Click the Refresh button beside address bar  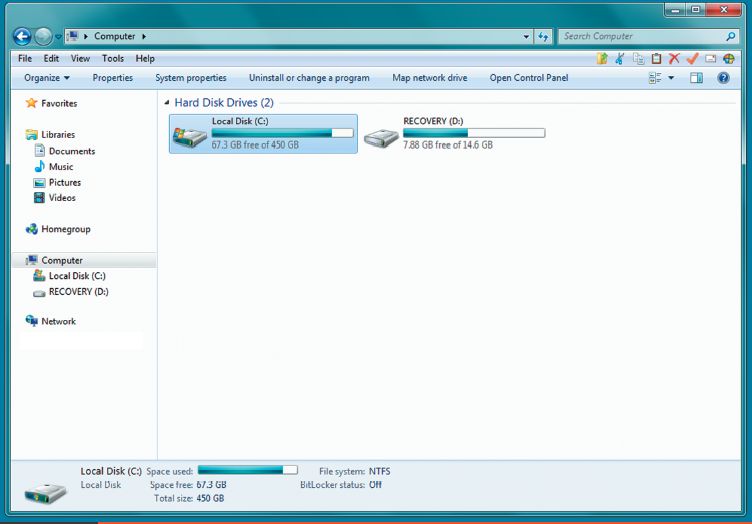[x=543, y=36]
